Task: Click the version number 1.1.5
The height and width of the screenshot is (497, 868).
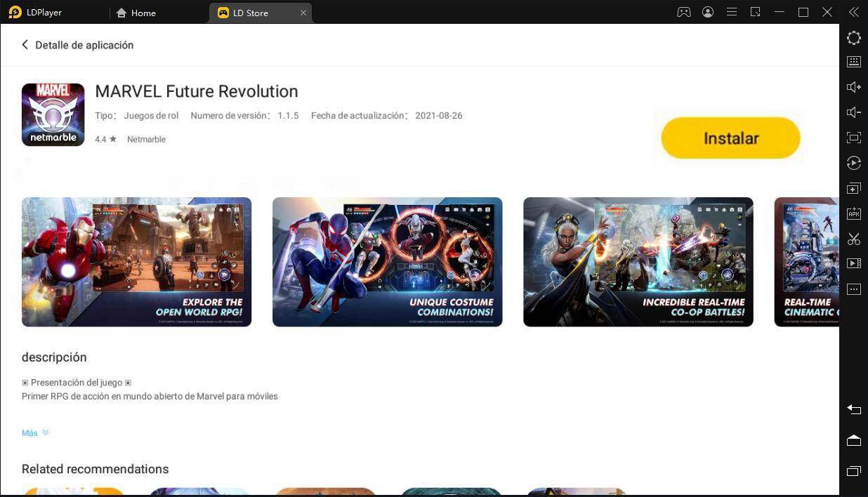Action: [x=288, y=116]
